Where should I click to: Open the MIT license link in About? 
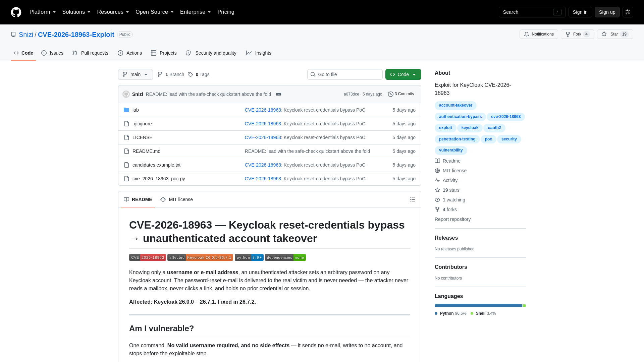click(x=450, y=171)
